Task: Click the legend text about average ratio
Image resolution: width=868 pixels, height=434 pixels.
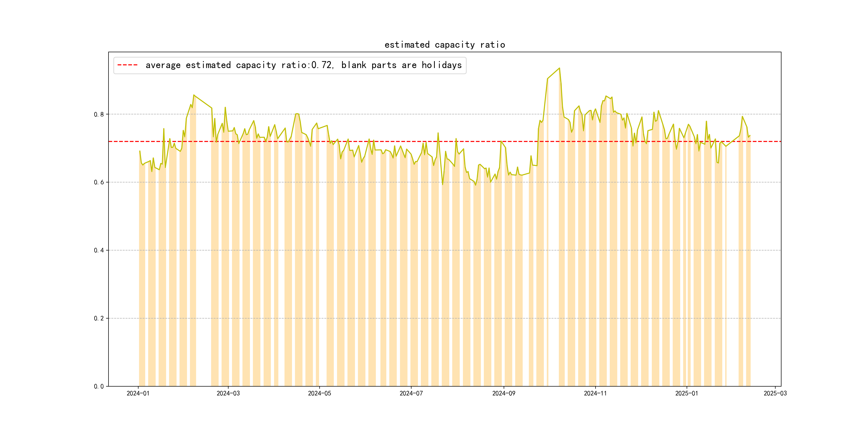Action: tap(303, 65)
